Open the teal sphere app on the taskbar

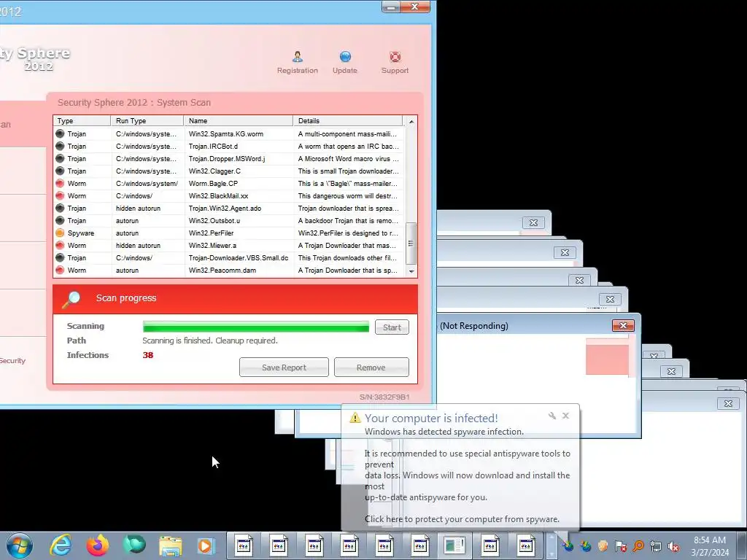coord(134,545)
